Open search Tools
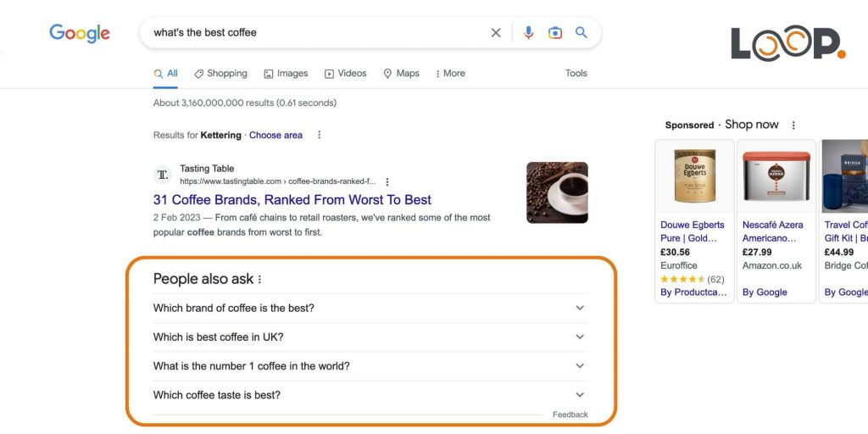 pyautogui.click(x=576, y=73)
